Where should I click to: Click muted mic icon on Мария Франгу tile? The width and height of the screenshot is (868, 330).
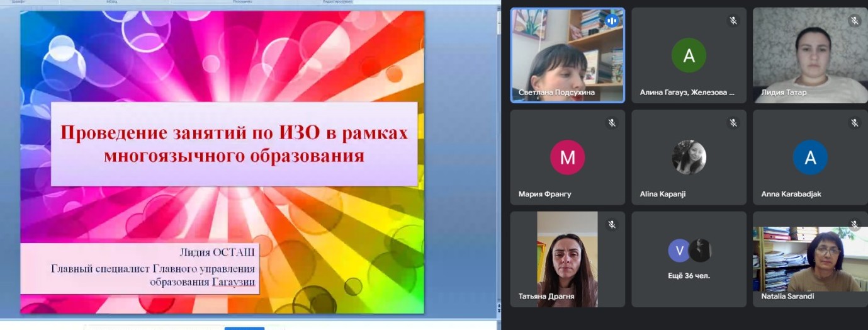612,123
